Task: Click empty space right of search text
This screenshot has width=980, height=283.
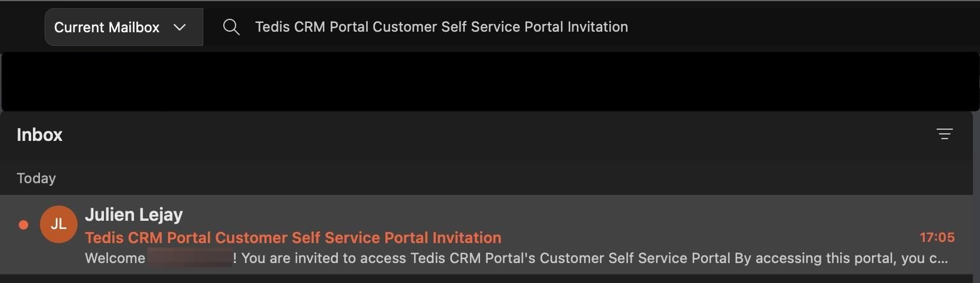Action: click(793, 27)
